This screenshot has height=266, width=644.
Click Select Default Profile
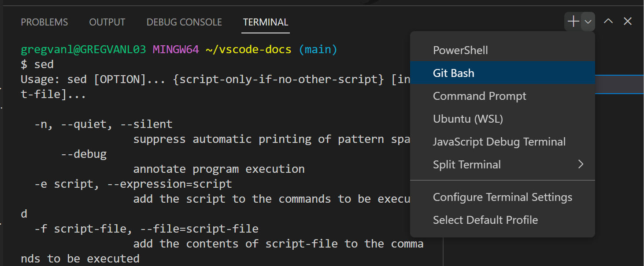[485, 220]
